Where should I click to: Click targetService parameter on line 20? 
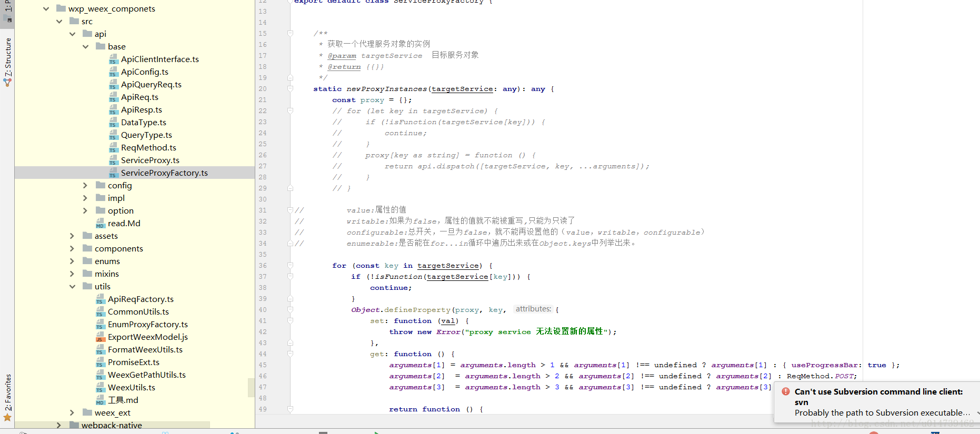pos(462,89)
